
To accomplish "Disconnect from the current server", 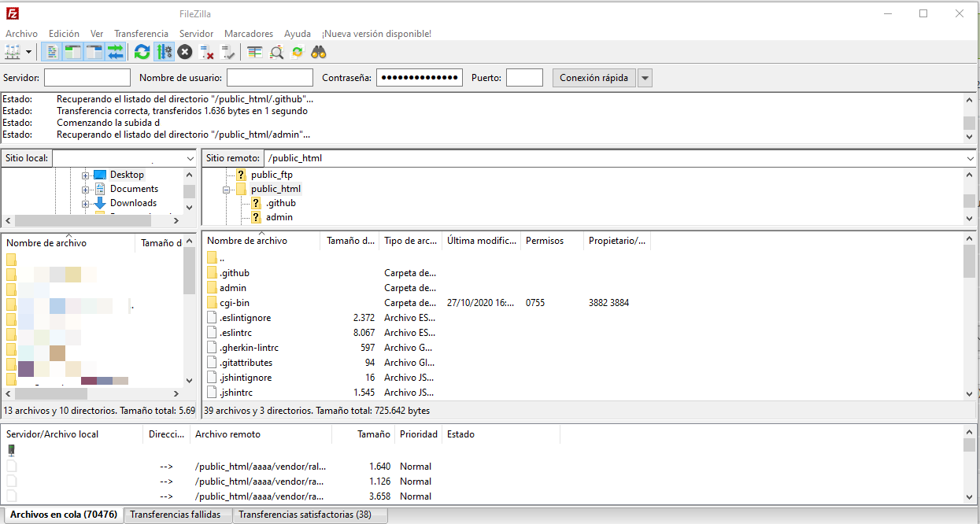I will (207, 52).
